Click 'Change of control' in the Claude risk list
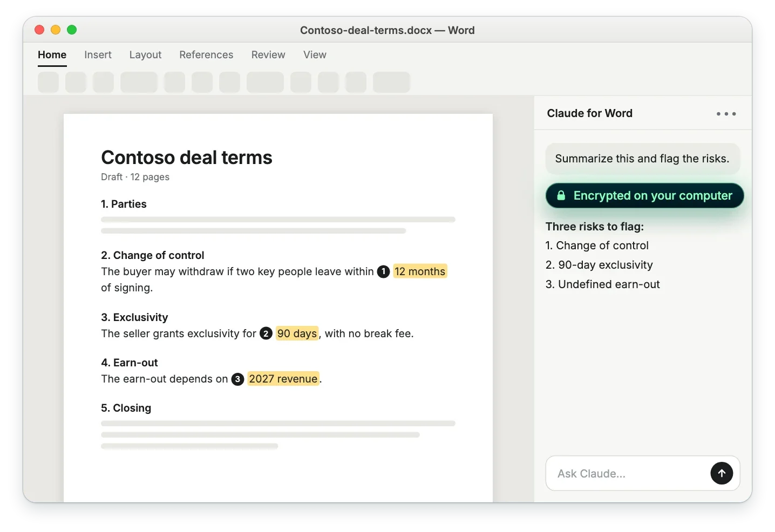This screenshot has height=532, width=775. point(602,245)
